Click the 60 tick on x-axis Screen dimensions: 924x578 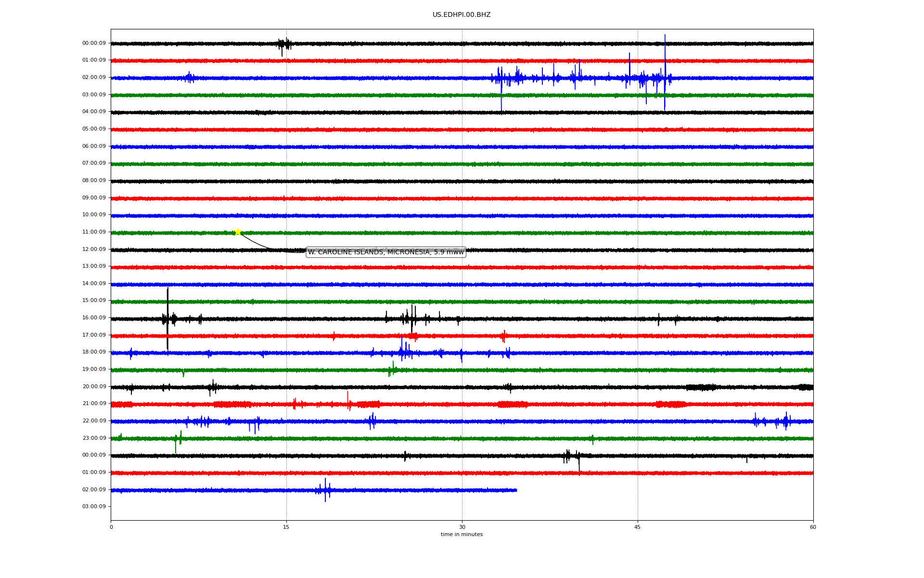pos(813,527)
